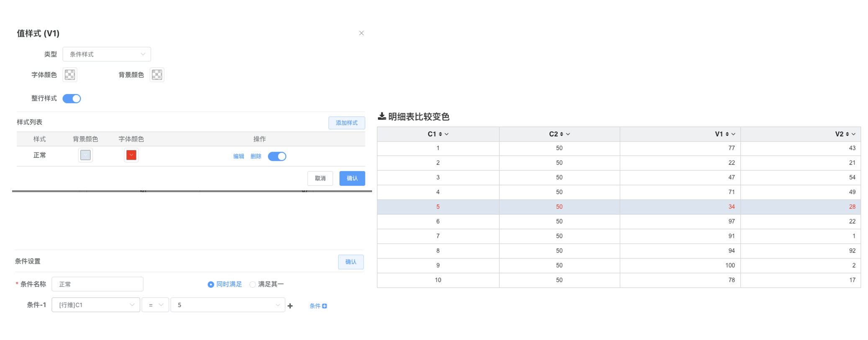
Task: Click the 条件名称 input field
Action: click(x=98, y=284)
